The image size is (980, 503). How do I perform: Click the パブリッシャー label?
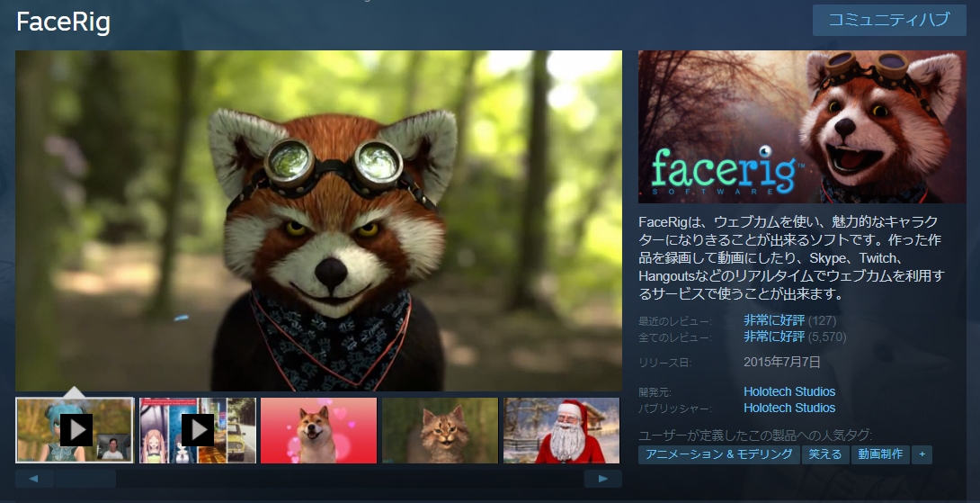pos(675,409)
